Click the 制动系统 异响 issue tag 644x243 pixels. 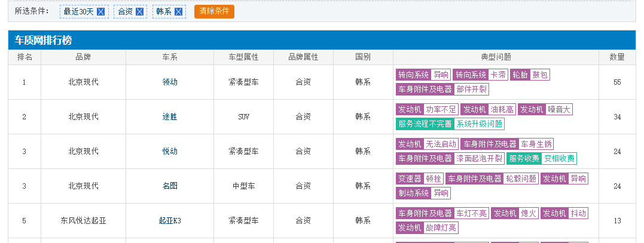[423, 193]
